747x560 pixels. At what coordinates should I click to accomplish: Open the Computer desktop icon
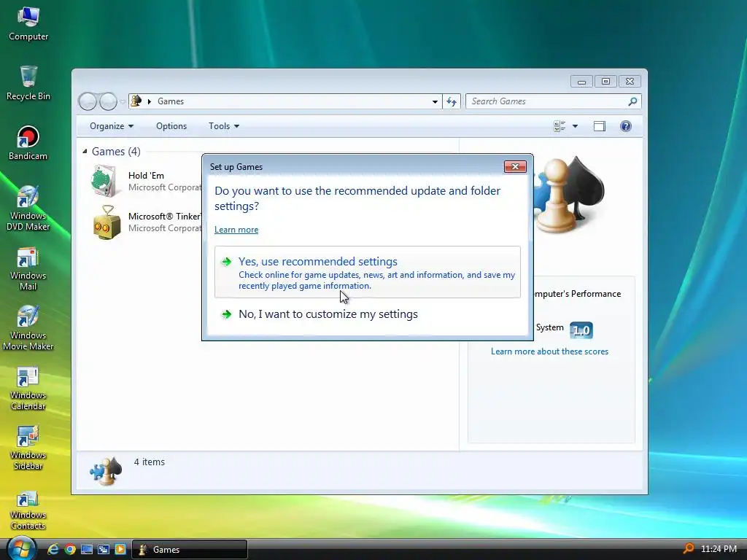pyautogui.click(x=28, y=23)
